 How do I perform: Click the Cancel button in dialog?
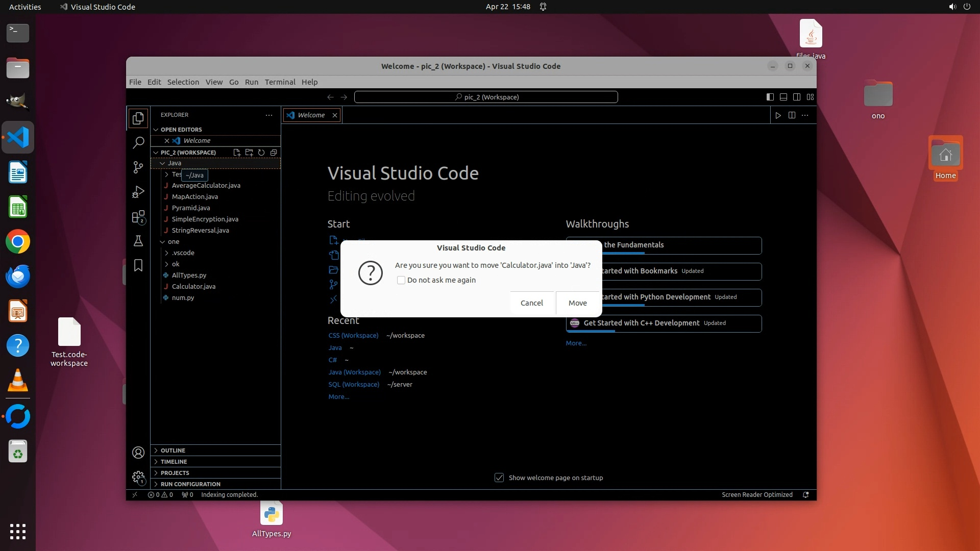point(531,303)
